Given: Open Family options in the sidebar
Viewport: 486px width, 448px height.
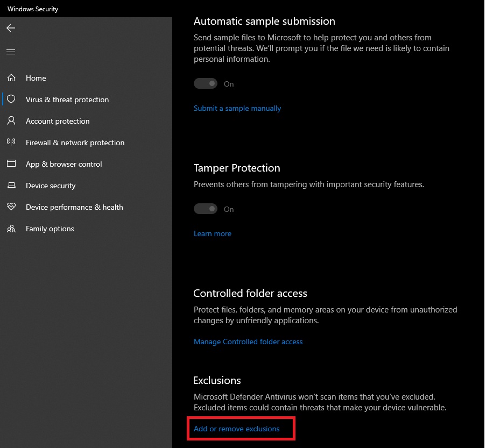Looking at the screenshot, I should point(50,229).
